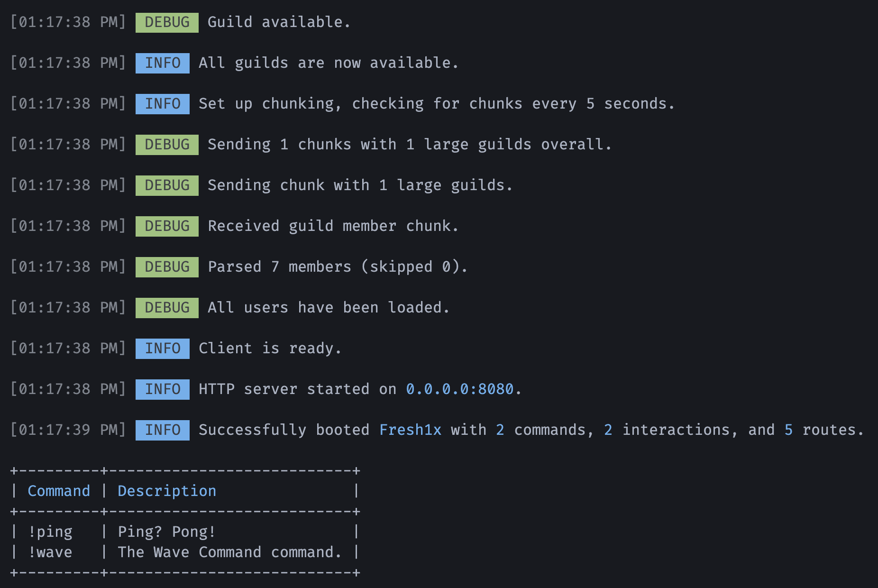This screenshot has height=588, width=878.
Task: Click the "Ping? Pong!" description text
Action: coord(166,532)
